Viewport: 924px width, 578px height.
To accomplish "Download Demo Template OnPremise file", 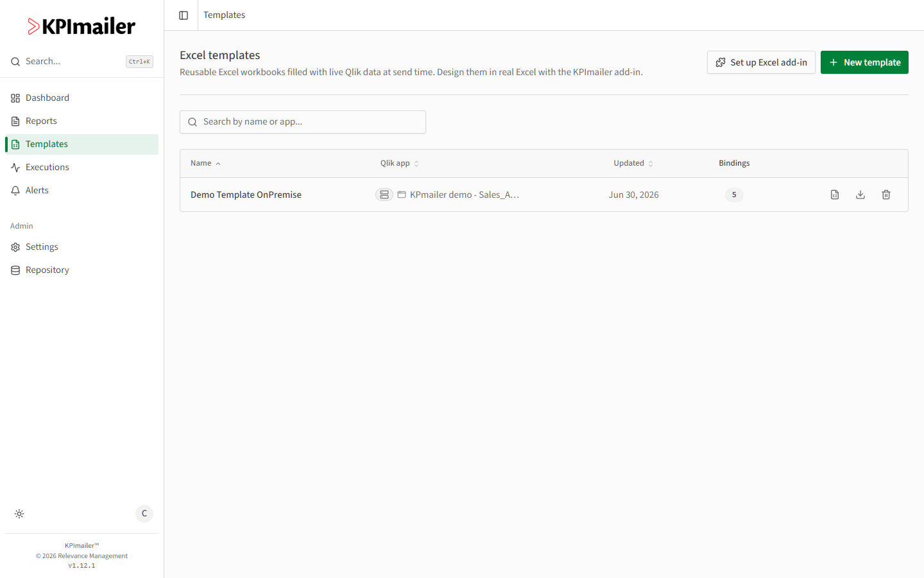I will [x=860, y=195].
